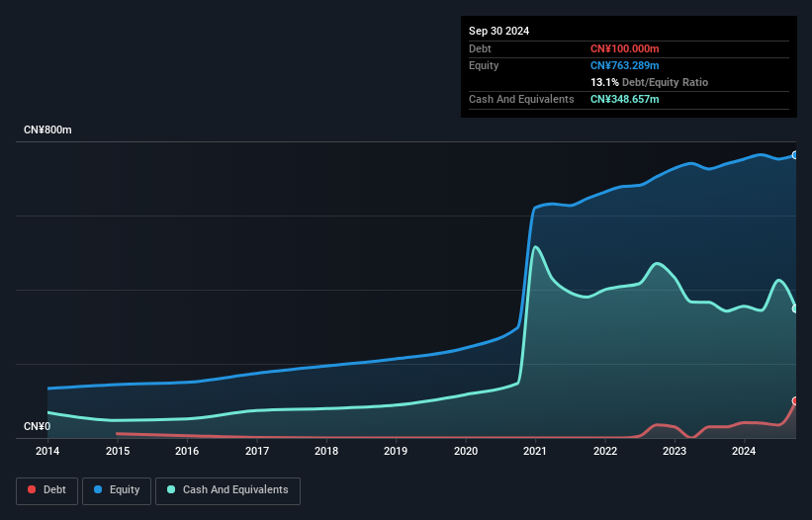The width and height of the screenshot is (812, 520).
Task: Click the teal Cash end-point marker
Action: [795, 308]
